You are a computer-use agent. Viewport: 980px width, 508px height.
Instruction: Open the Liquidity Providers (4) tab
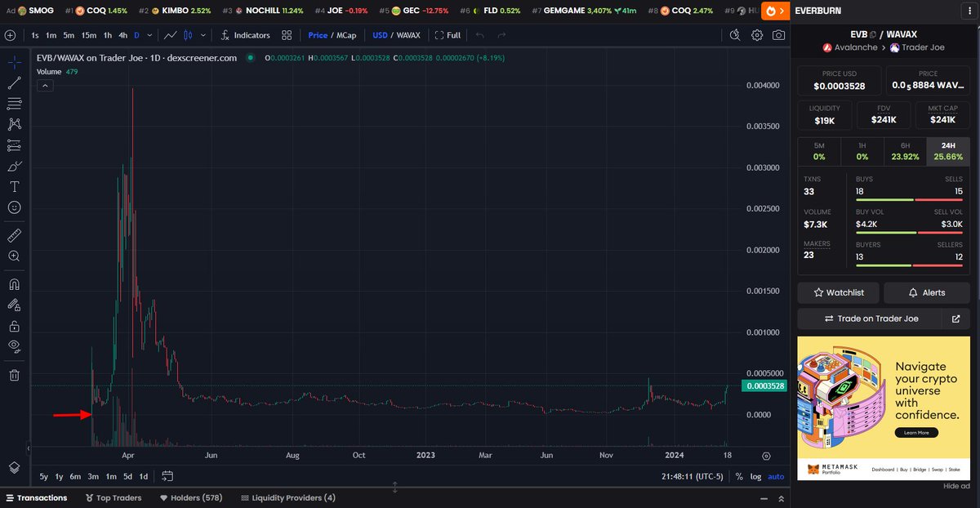287,497
